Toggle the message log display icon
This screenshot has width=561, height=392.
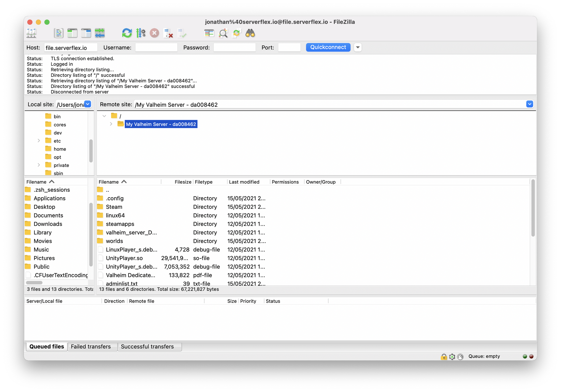click(x=59, y=33)
